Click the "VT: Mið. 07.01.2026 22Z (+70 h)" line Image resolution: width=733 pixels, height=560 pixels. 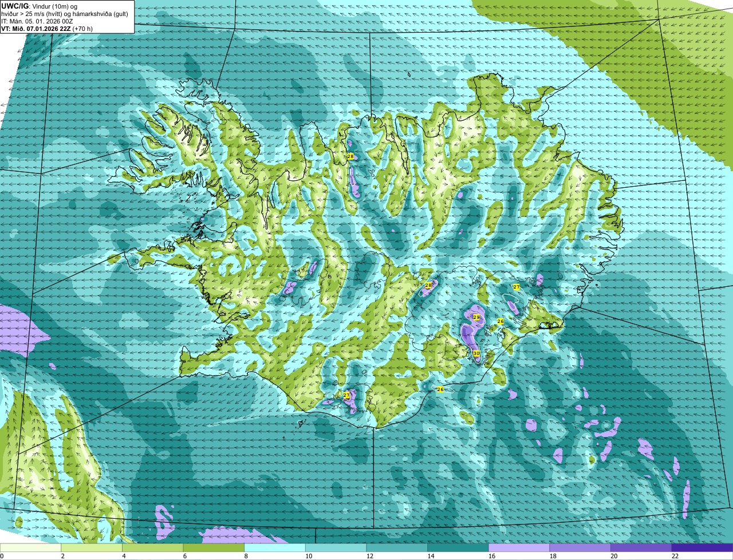[47, 27]
